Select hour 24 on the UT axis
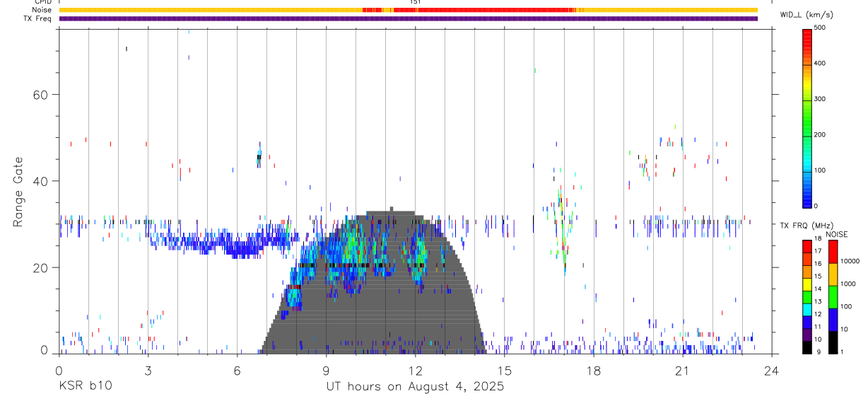The height and width of the screenshot is (401, 868). (771, 371)
